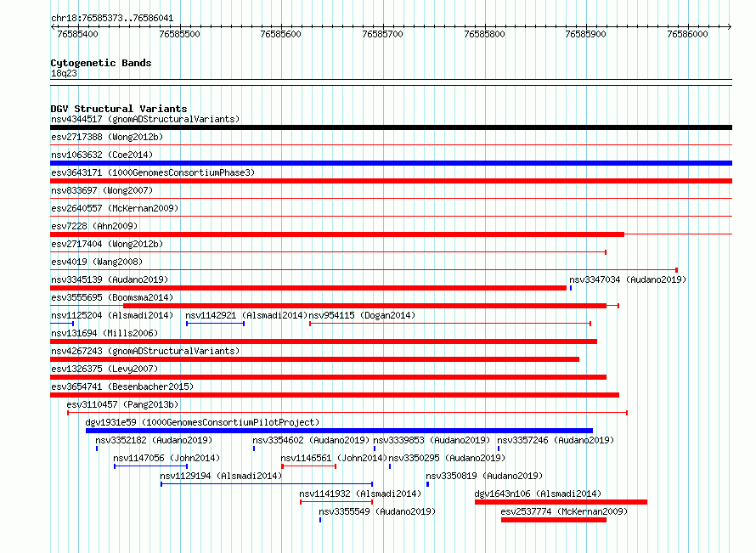Click the 76586000 ruler position label
The image size is (756, 553).
point(687,34)
